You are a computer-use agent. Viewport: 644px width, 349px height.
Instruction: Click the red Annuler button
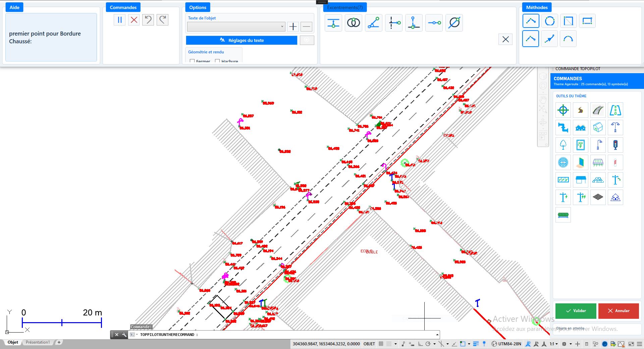[619, 311]
